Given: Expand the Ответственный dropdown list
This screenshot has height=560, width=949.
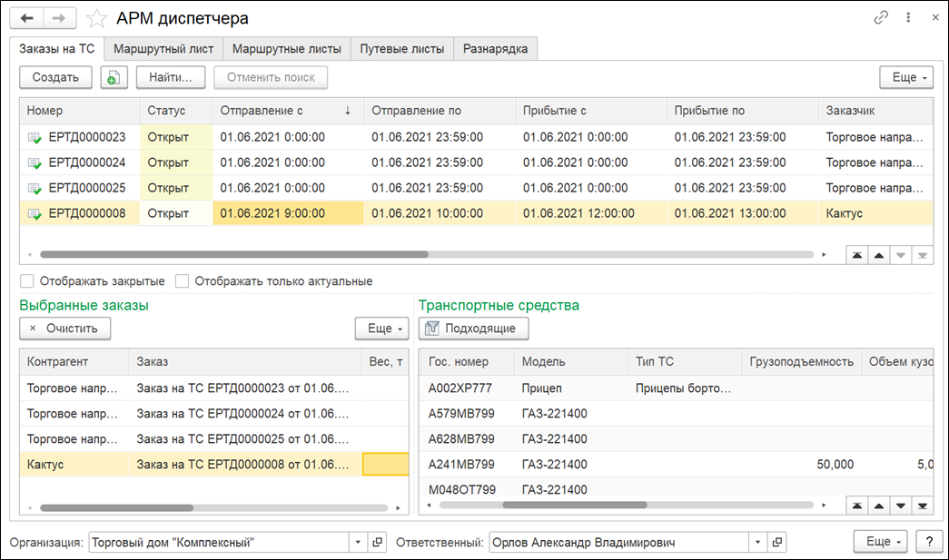Looking at the screenshot, I should [x=757, y=543].
